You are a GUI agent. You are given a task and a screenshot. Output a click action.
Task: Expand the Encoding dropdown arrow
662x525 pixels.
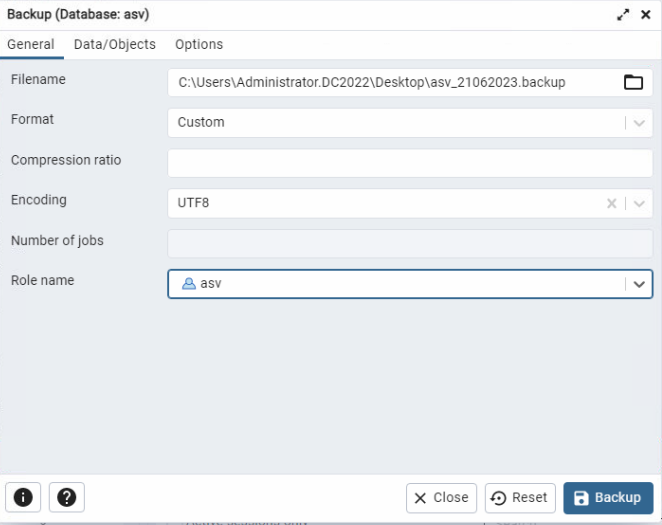pyautogui.click(x=639, y=203)
